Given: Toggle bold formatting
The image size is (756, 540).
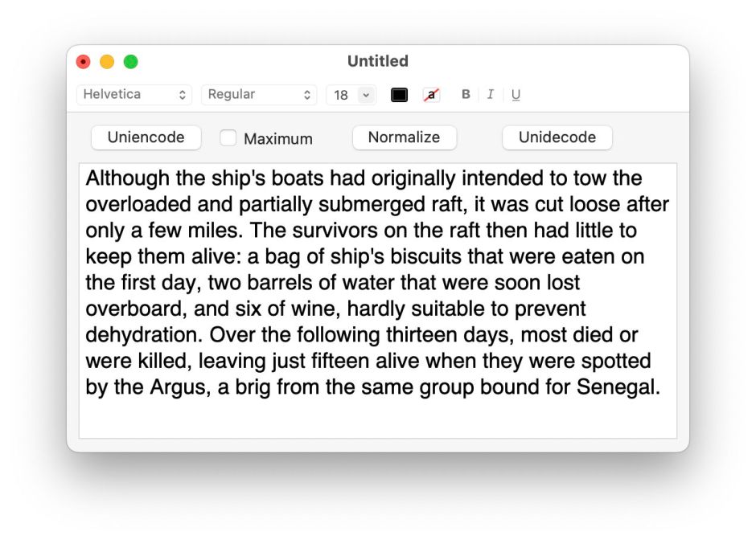Looking at the screenshot, I should (466, 95).
